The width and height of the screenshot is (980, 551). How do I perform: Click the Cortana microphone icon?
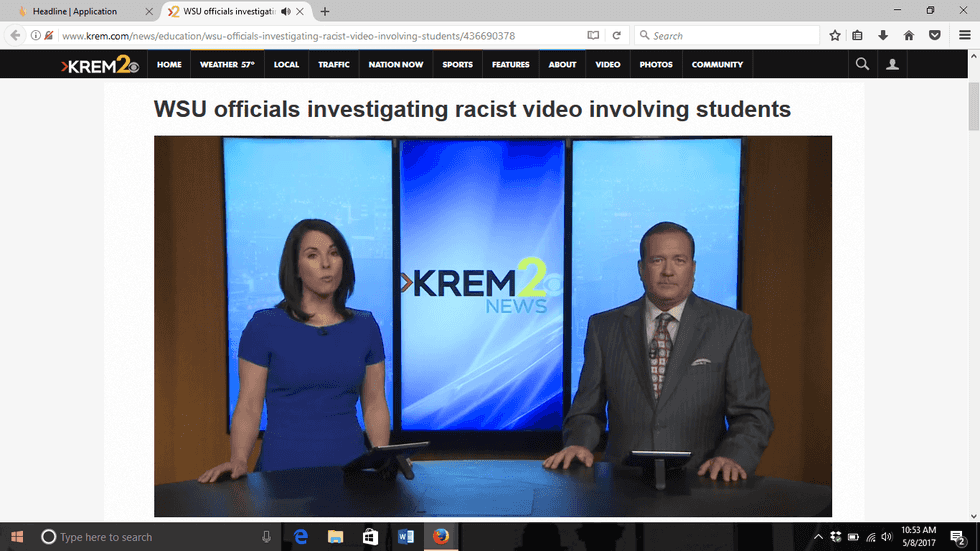click(x=266, y=537)
